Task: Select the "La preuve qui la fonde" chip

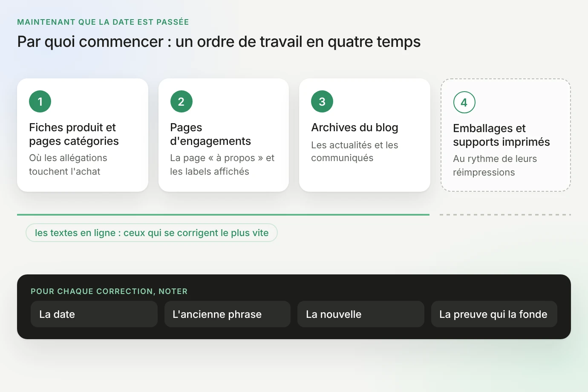Action: [x=494, y=314]
